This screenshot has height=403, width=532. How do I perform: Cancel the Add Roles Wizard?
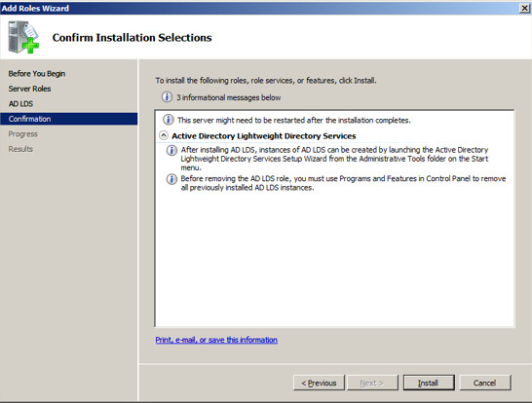485,383
